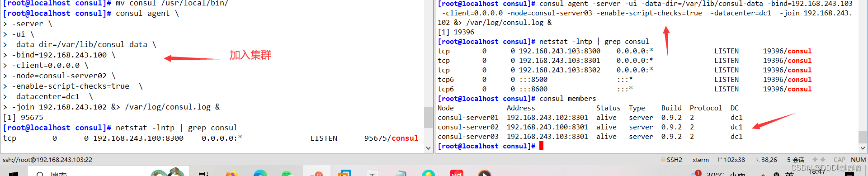The width and height of the screenshot is (868, 176).
Task: Open the Windows Start button
Action: (14, 174)
